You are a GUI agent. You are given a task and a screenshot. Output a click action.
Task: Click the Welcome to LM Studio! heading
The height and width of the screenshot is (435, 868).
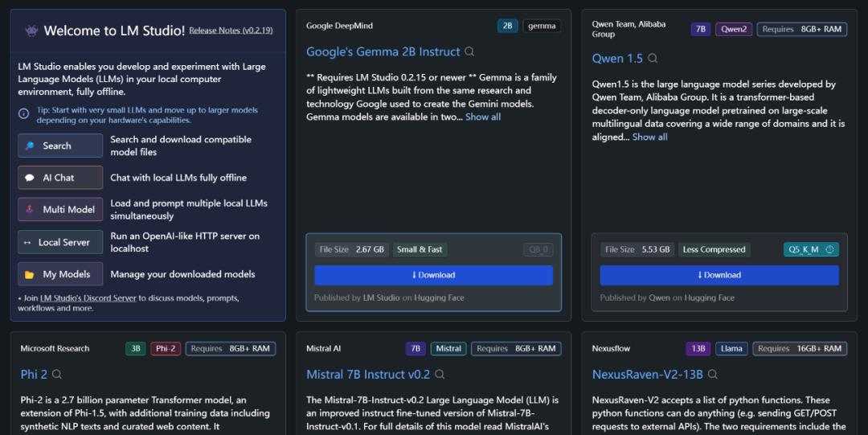click(x=114, y=31)
